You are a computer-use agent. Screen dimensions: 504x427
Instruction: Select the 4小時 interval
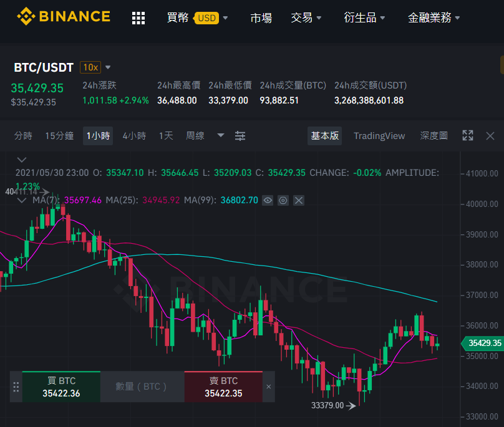134,136
